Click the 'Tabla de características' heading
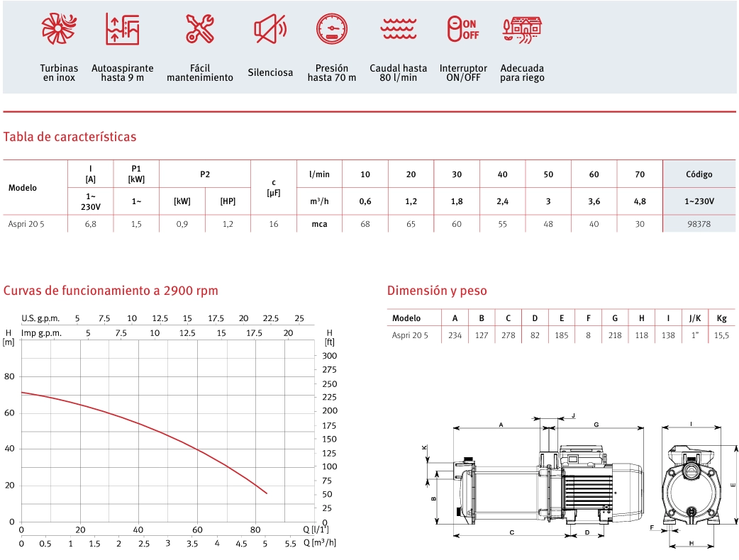The width and height of the screenshot is (739, 560). point(70,137)
